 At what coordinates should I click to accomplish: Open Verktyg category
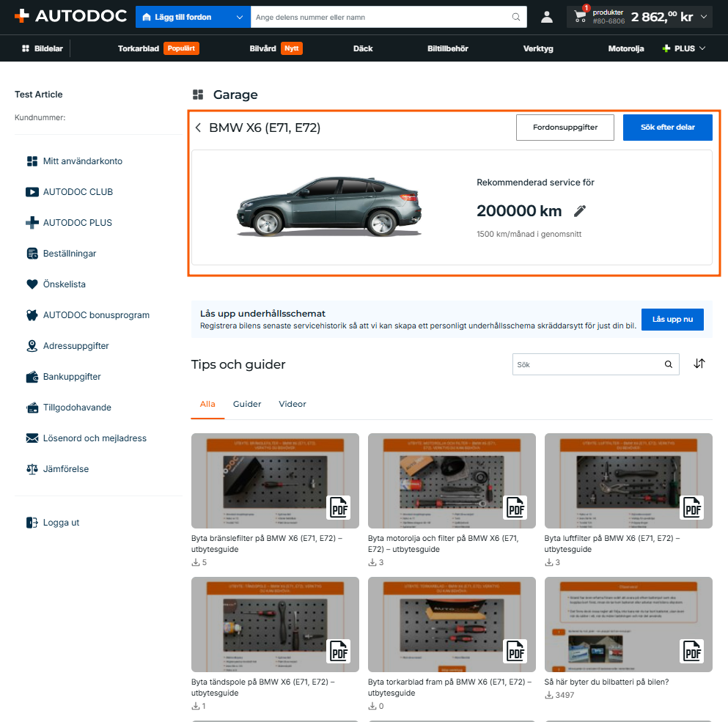coord(538,48)
